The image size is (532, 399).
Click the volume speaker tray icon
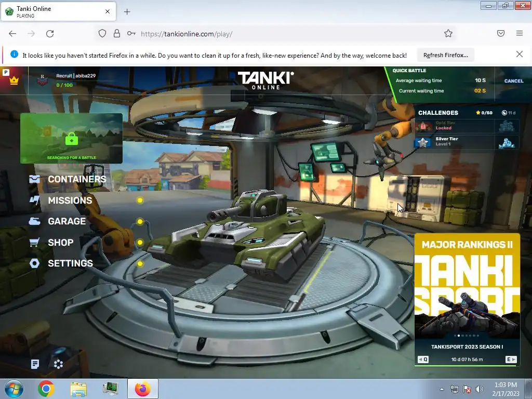[x=479, y=389]
